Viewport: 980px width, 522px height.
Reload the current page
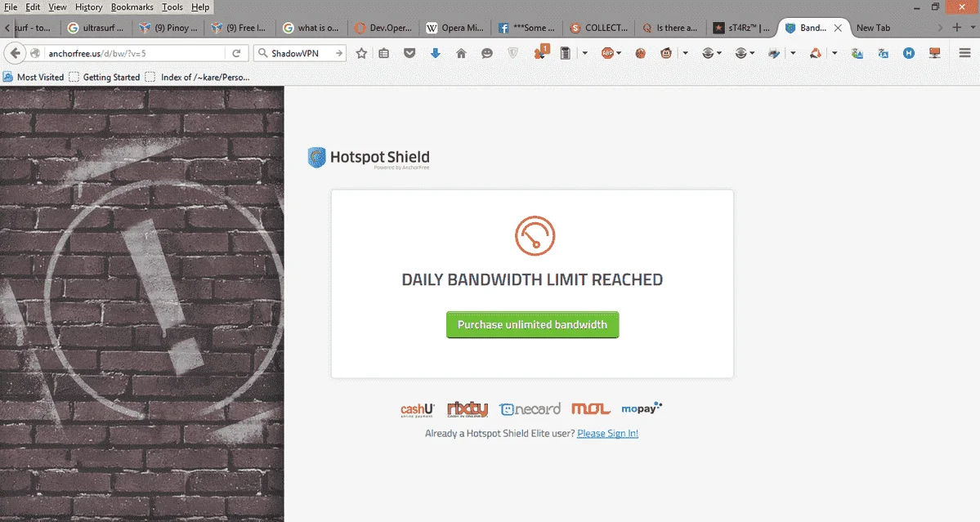[x=236, y=54]
